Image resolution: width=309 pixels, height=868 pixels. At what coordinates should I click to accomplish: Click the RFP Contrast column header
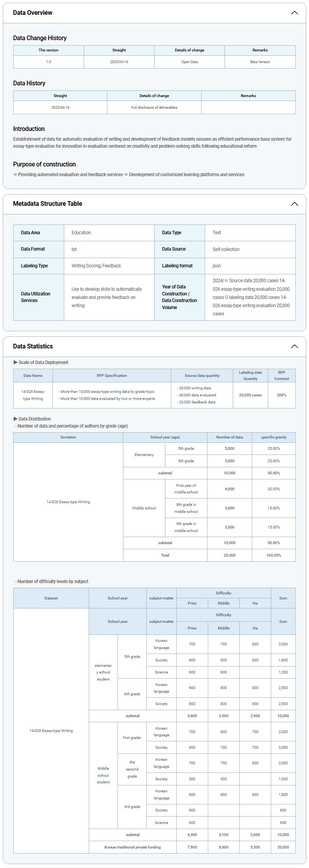[281, 376]
